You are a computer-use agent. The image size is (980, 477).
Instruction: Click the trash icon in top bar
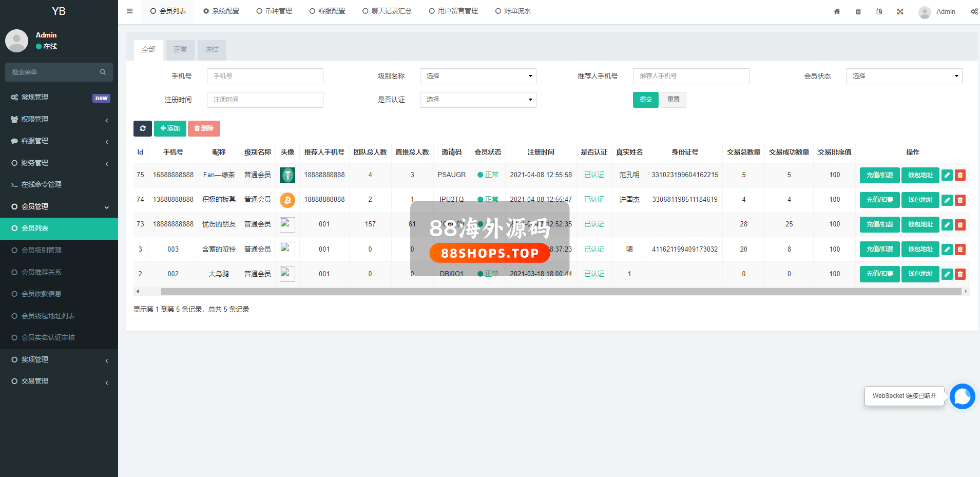858,11
